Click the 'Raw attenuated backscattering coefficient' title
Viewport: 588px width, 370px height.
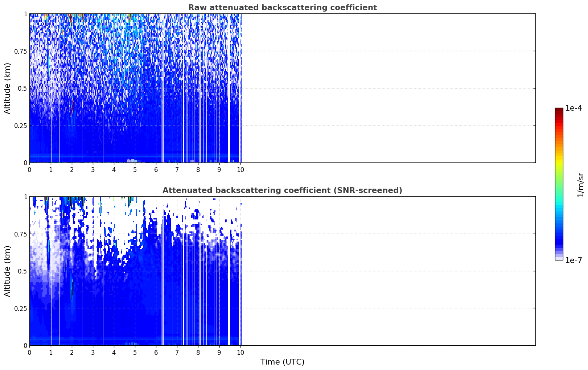[282, 8]
